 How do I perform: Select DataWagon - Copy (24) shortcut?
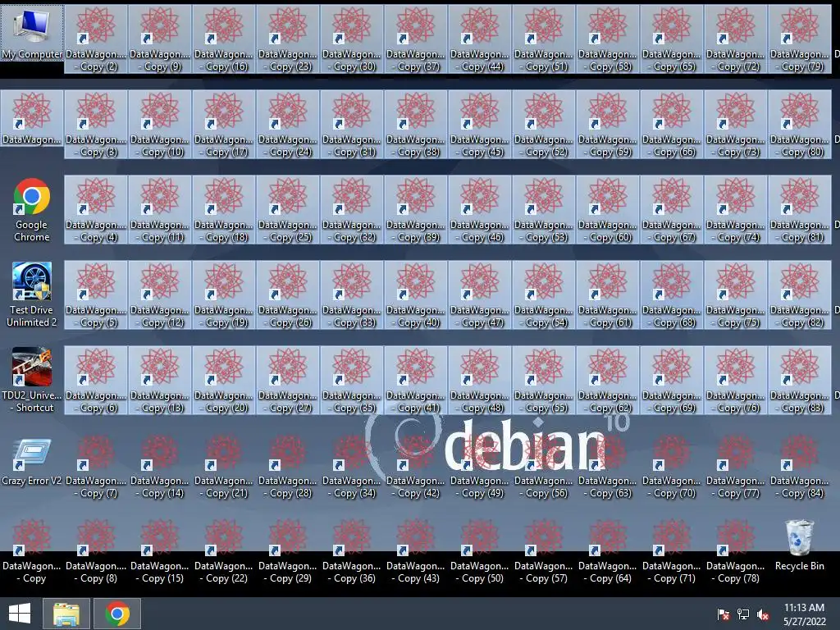288,125
